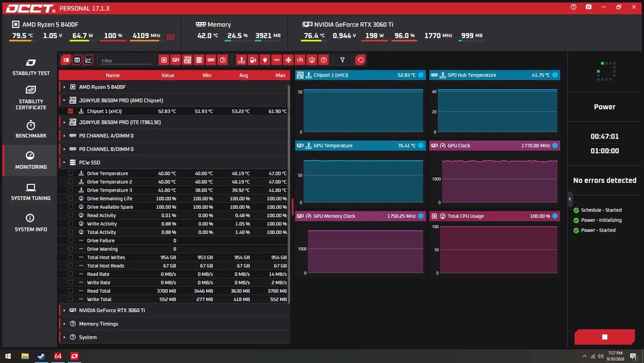Check the Read Activity checkbox
This screenshot has width=644, height=363.
click(x=70, y=215)
